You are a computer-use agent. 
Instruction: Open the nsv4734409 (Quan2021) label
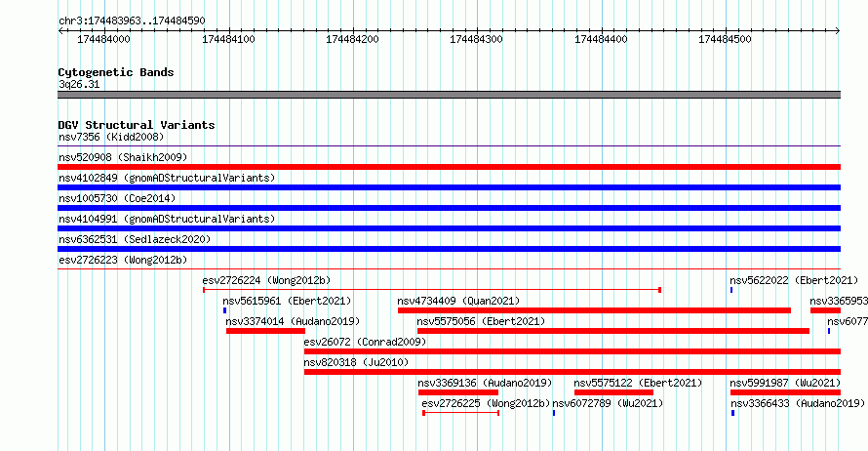(458, 301)
